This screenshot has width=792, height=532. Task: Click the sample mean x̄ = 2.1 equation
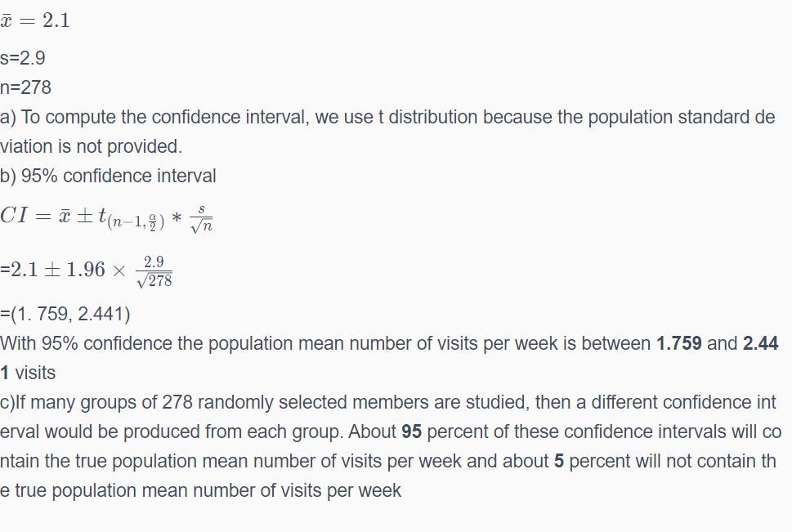pos(35,21)
